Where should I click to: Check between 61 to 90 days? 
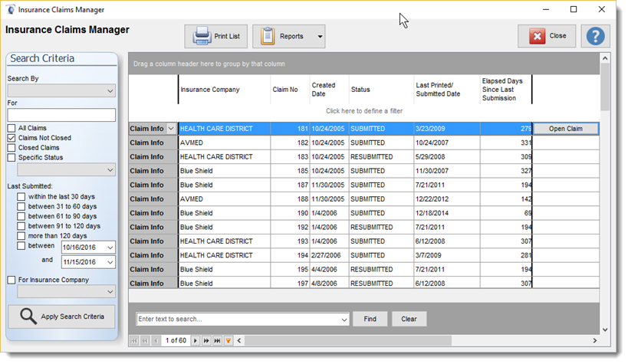tap(21, 216)
